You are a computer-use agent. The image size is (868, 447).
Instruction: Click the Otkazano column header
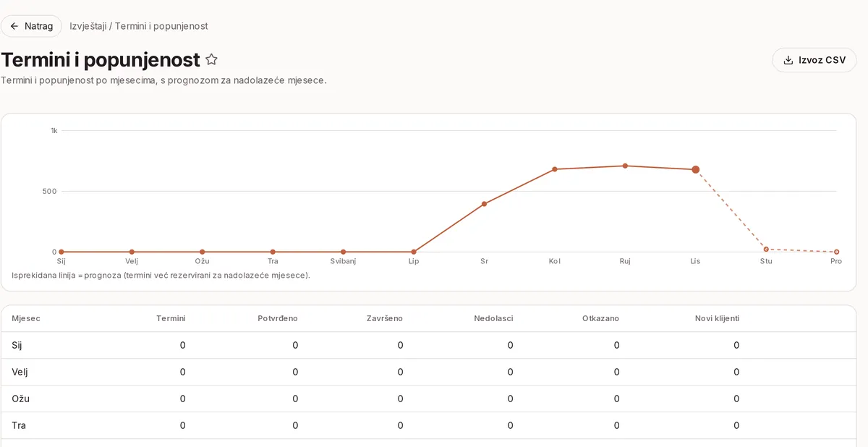(600, 318)
